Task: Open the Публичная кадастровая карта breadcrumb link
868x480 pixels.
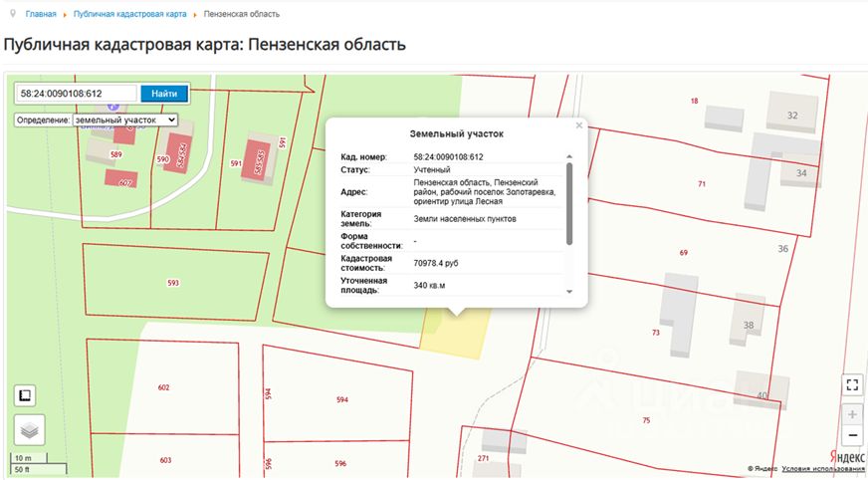Action: coord(130,14)
